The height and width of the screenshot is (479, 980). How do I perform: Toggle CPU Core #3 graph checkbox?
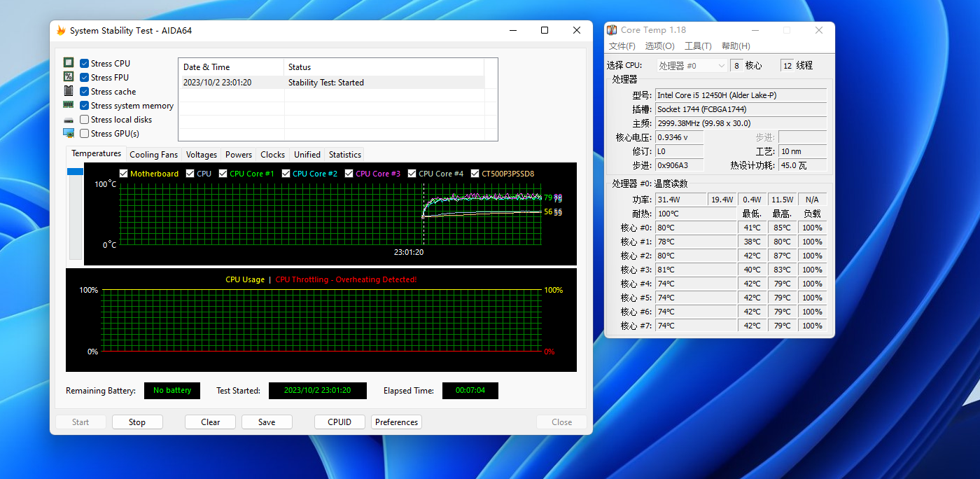pos(349,174)
